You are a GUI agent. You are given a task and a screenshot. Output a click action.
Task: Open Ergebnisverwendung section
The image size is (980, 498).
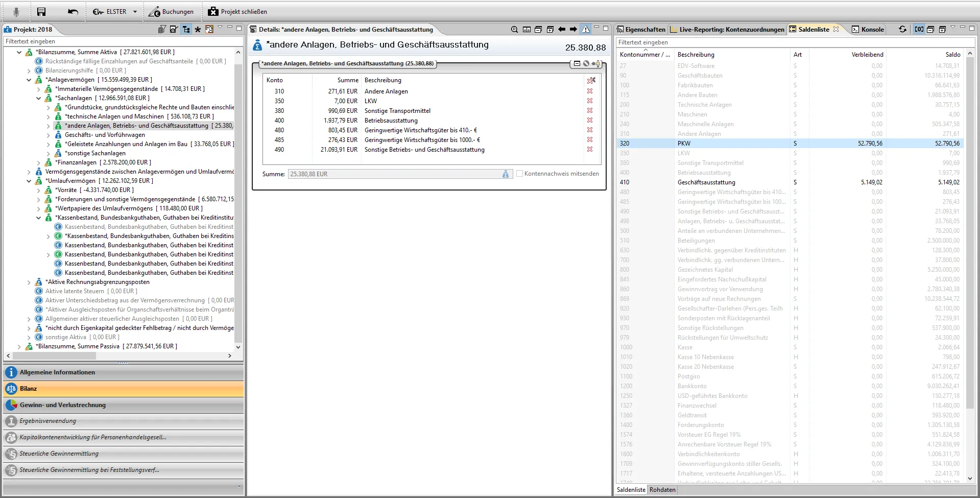(123, 421)
